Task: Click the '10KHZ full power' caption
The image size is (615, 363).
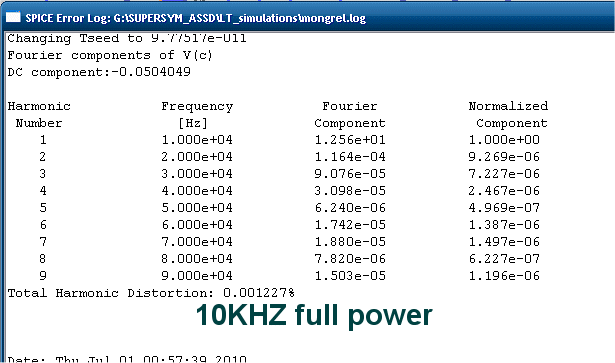Action: click(x=314, y=316)
